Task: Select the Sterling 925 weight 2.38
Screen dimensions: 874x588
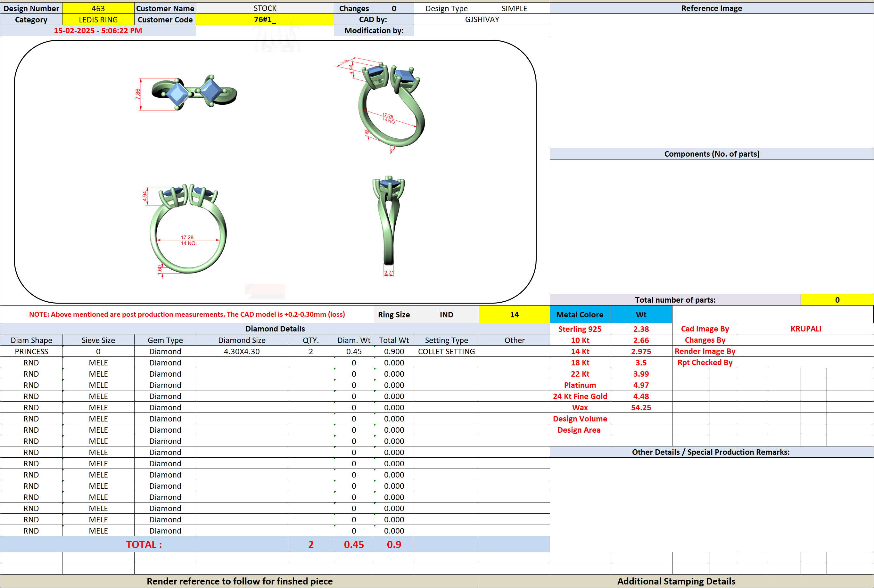Action: click(641, 329)
